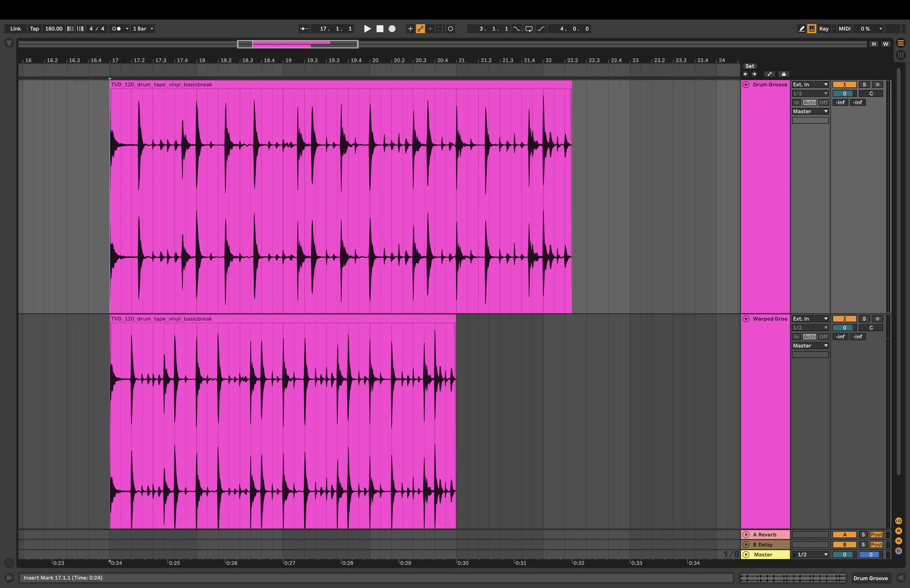Jump to Previous Locator arrow
The width and height of the screenshot is (910, 588).
coord(745,74)
